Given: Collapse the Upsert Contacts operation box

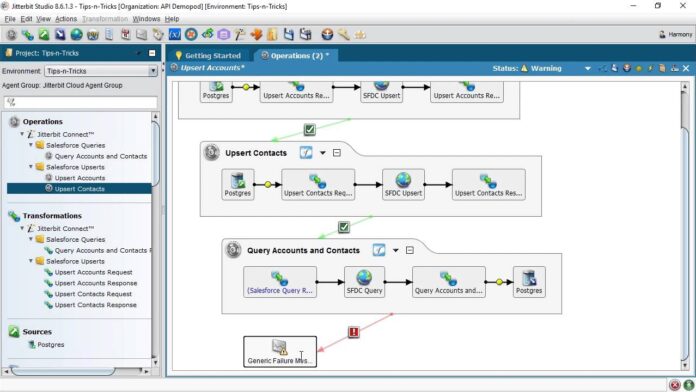Looking at the screenshot, I should point(337,153).
